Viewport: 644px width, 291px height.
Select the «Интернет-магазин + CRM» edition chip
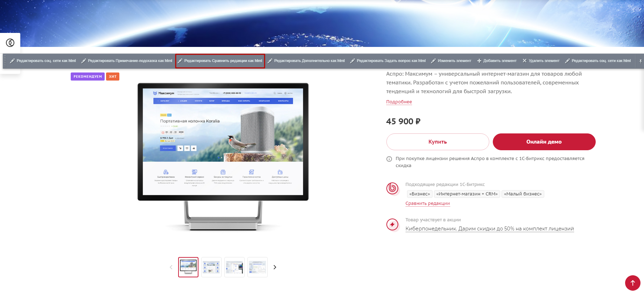point(467,194)
